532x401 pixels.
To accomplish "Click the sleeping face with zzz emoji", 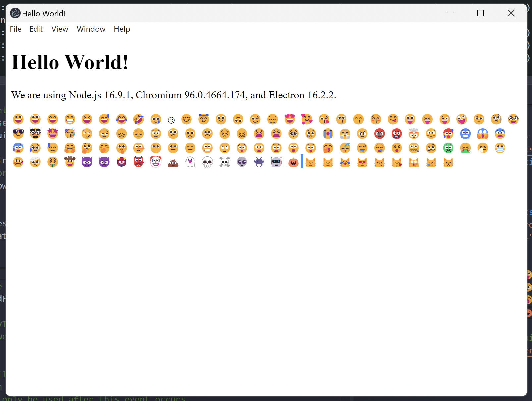I will 345,148.
